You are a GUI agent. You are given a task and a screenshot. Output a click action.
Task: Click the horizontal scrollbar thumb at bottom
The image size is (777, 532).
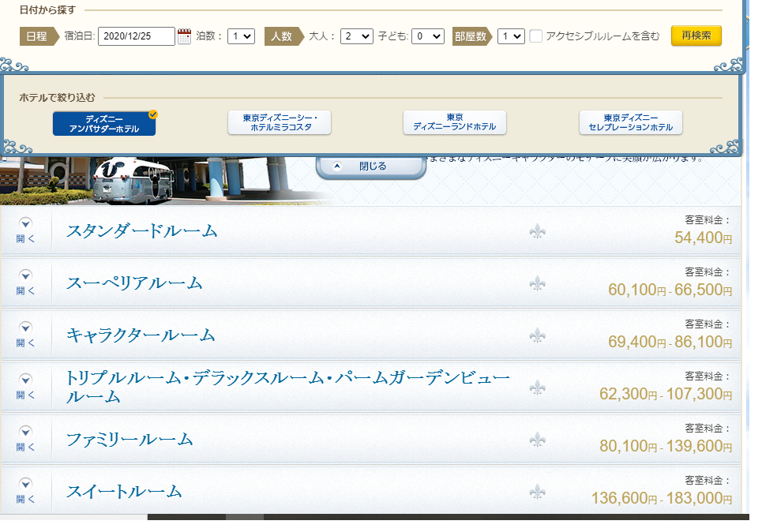[244, 517]
